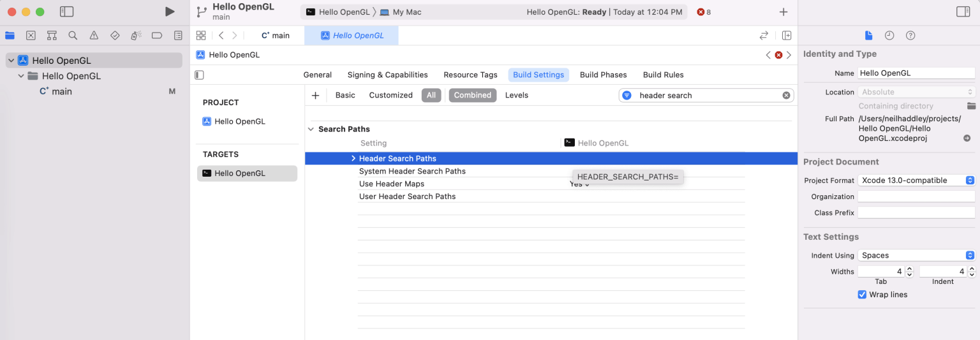Expand the Header Search Paths row
This screenshot has height=340, width=980.
click(353, 158)
